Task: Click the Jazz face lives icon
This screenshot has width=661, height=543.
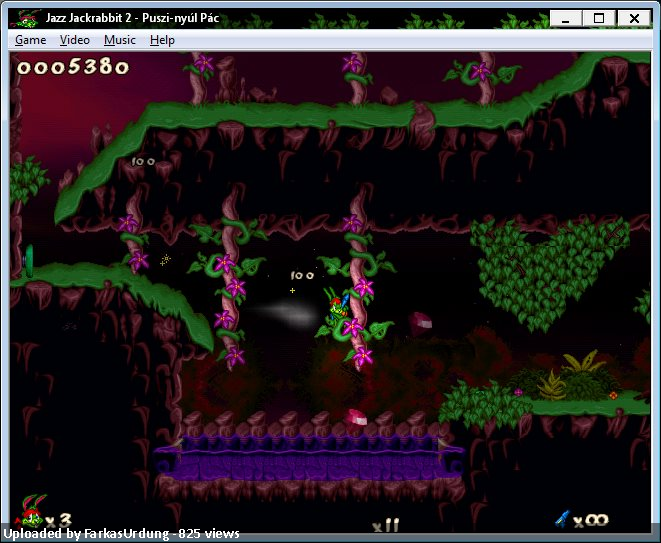Action: coord(31,516)
